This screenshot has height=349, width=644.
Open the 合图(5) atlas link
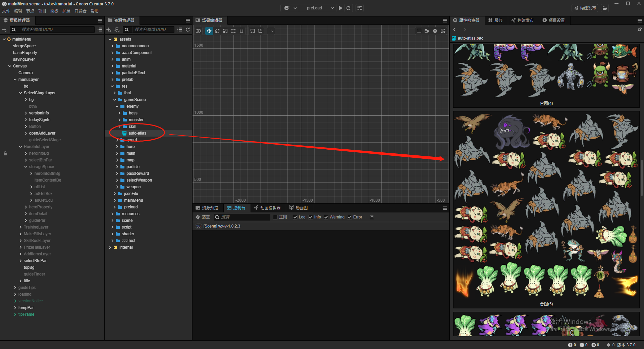tap(546, 304)
